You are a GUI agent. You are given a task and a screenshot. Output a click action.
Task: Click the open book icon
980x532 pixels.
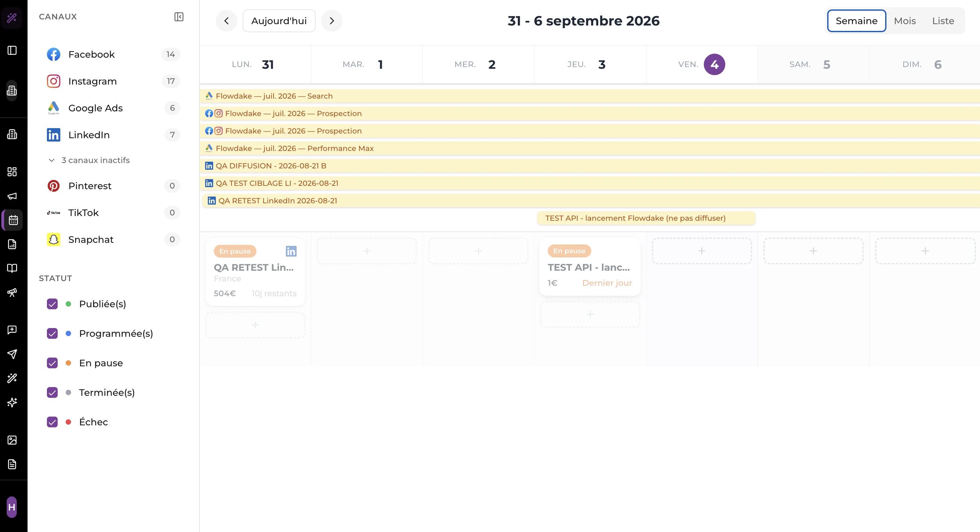pyautogui.click(x=12, y=268)
